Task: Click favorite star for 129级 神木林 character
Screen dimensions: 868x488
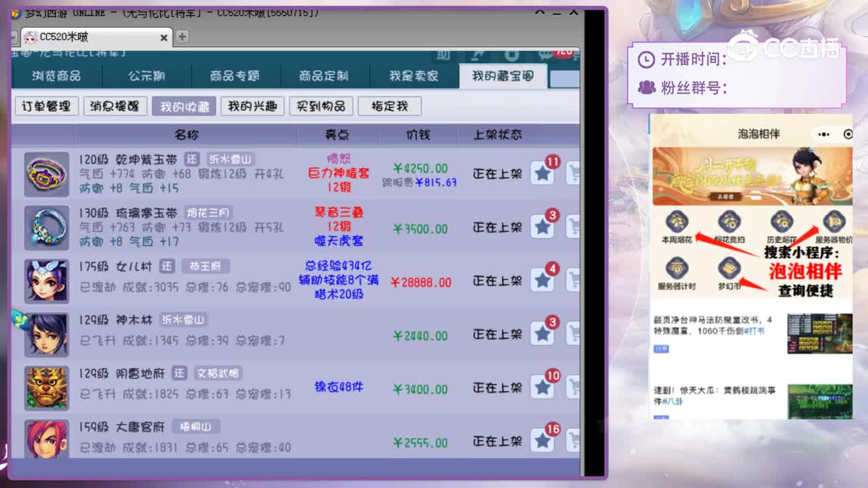Action: coord(542,333)
